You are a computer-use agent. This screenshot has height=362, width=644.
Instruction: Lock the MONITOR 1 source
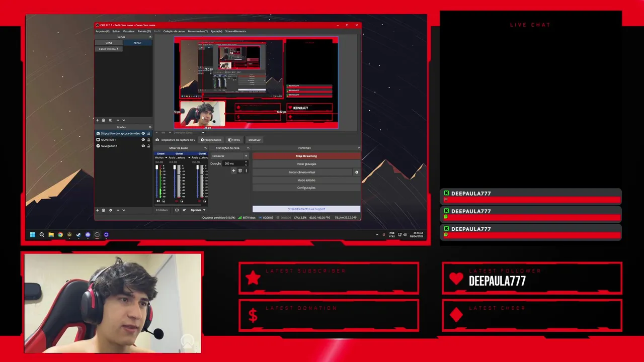pos(148,140)
